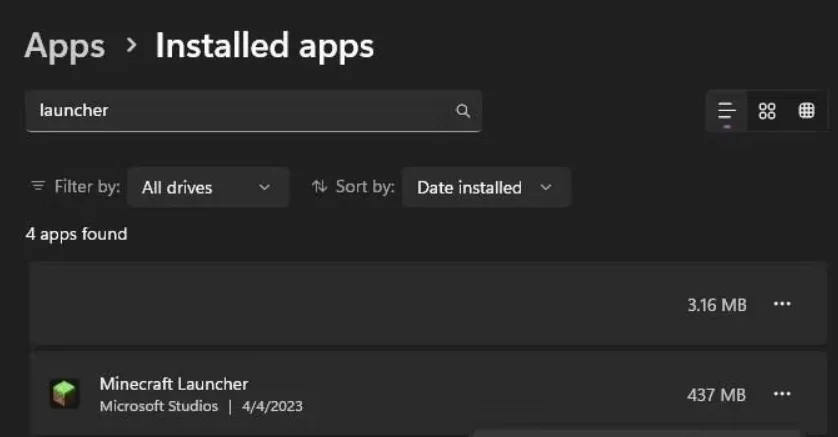Click the 4 apps found label
The image size is (838, 437).
point(76,234)
